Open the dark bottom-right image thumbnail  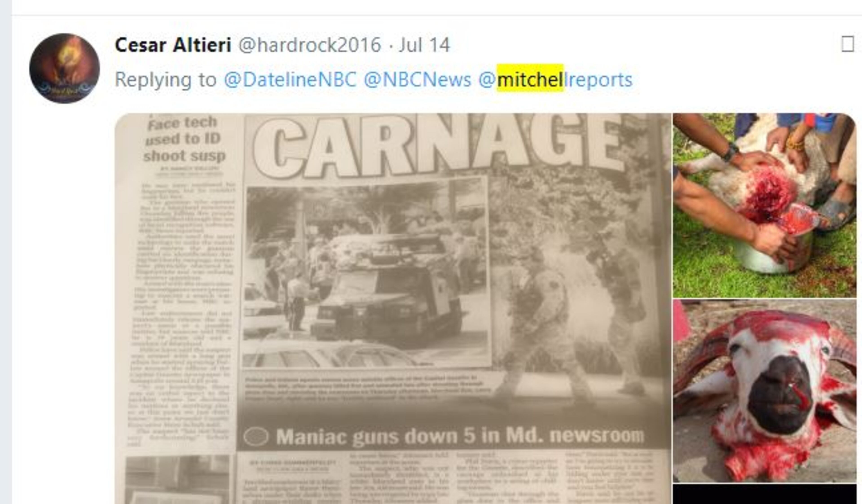coord(765,494)
